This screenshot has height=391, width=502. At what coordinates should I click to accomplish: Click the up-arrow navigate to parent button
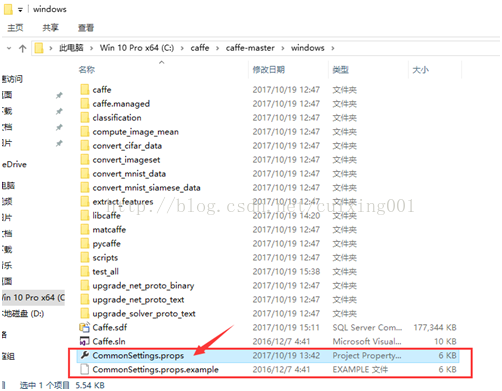[22, 48]
